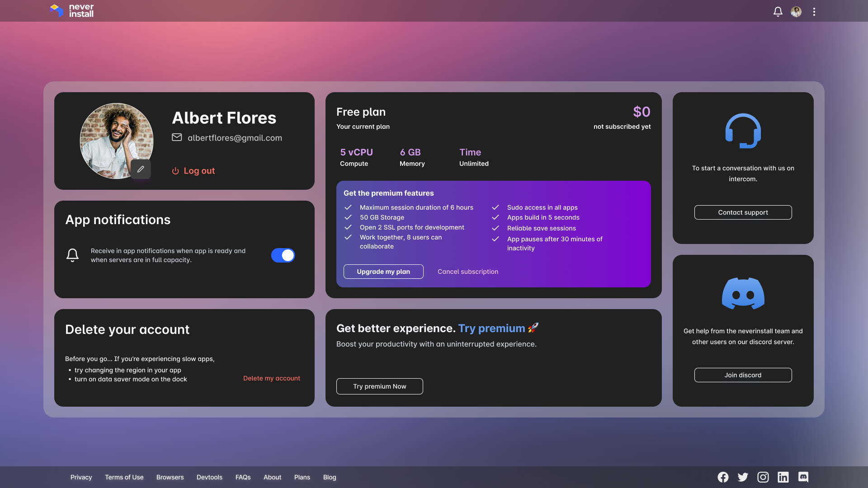868x488 pixels.
Task: Click the user avatar in top bar
Action: click(x=796, y=12)
